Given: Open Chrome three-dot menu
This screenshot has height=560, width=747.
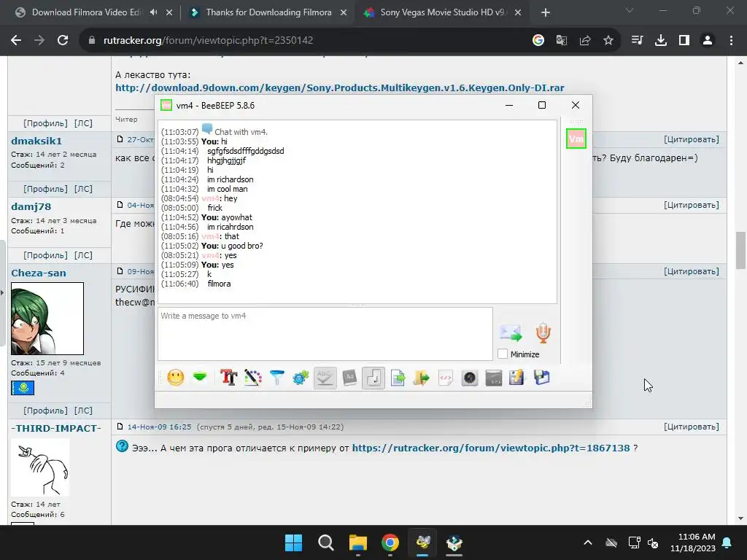Looking at the screenshot, I should point(731,41).
